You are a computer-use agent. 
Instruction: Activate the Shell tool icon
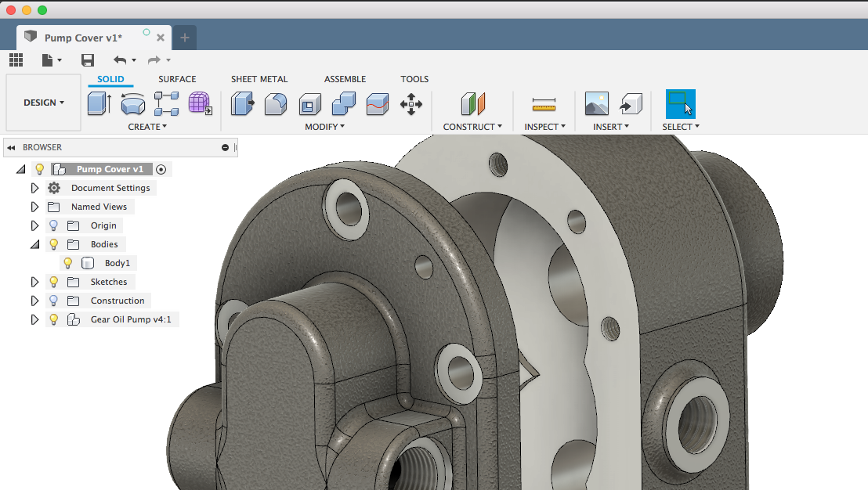[310, 103]
